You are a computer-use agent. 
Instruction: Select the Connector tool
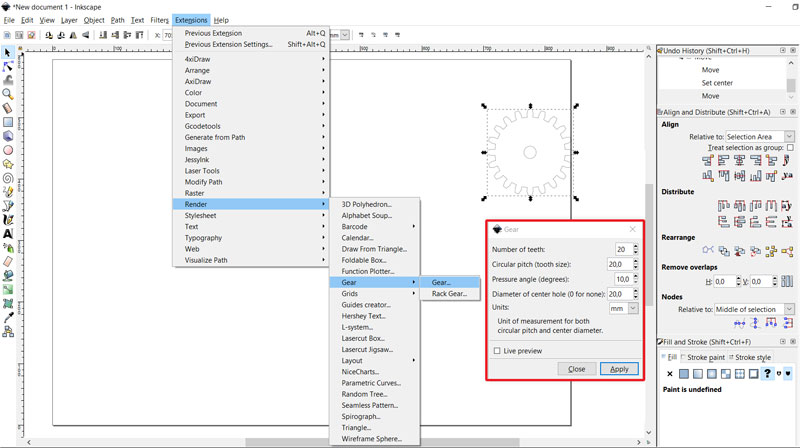point(8,332)
